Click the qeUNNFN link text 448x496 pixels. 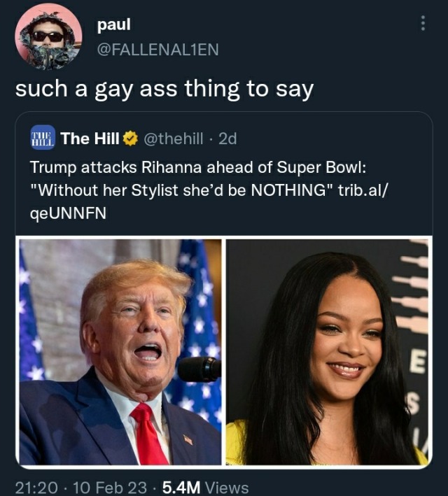pyautogui.click(x=68, y=213)
